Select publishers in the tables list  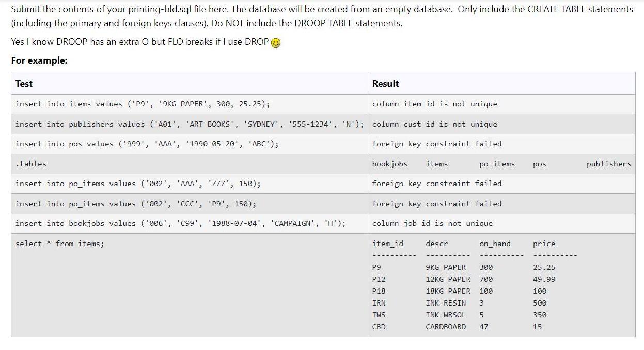(x=608, y=164)
